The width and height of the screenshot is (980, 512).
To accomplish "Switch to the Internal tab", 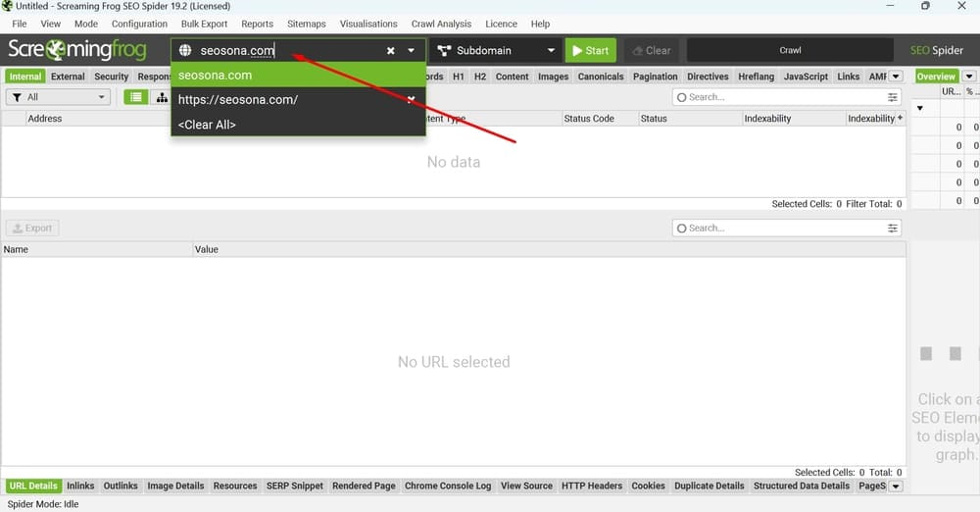I will point(25,77).
